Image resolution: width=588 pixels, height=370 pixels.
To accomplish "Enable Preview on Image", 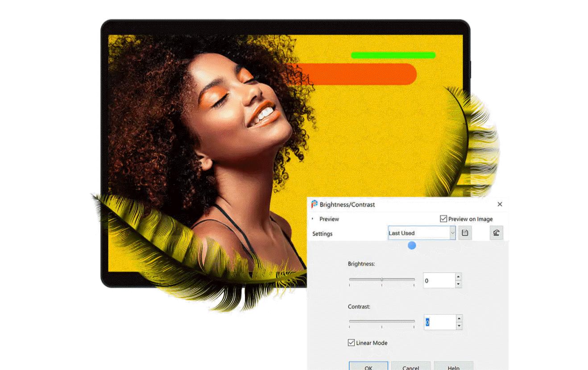I will click(443, 218).
